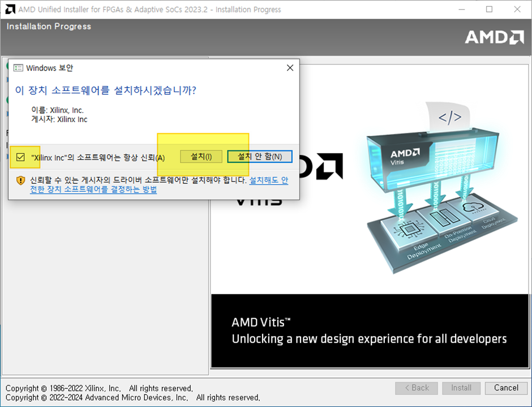The image size is (532, 407).
Task: Click the security shield warning icon
Action: coord(21,180)
